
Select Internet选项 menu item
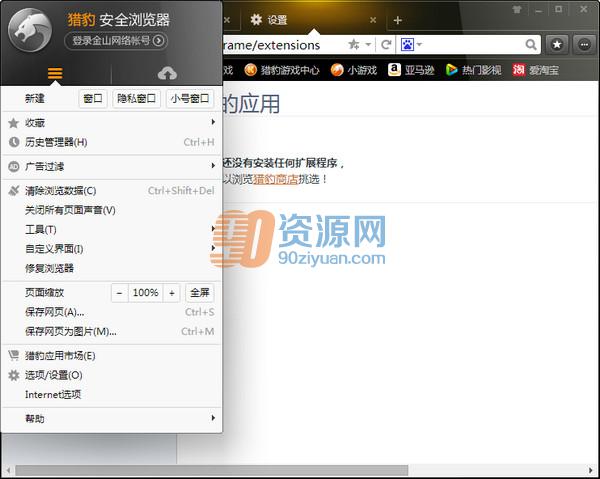(111, 394)
